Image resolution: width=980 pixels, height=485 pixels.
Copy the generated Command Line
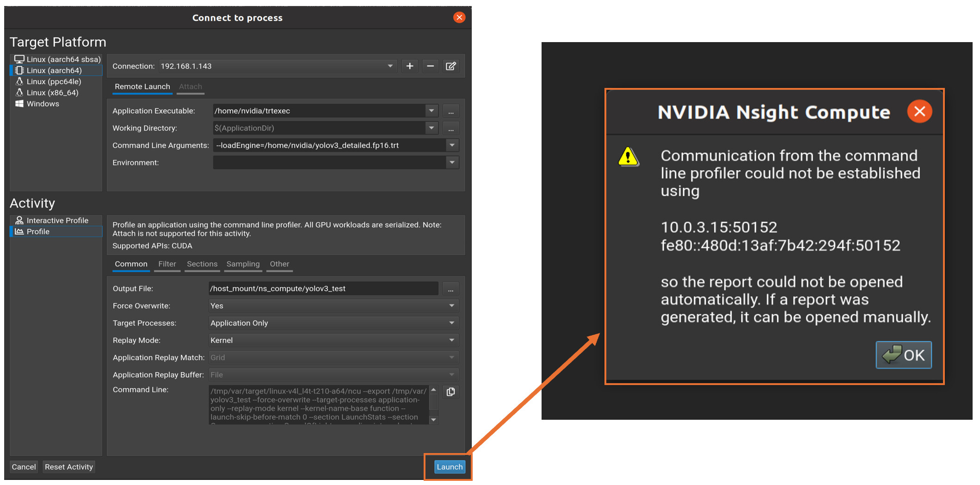click(450, 392)
